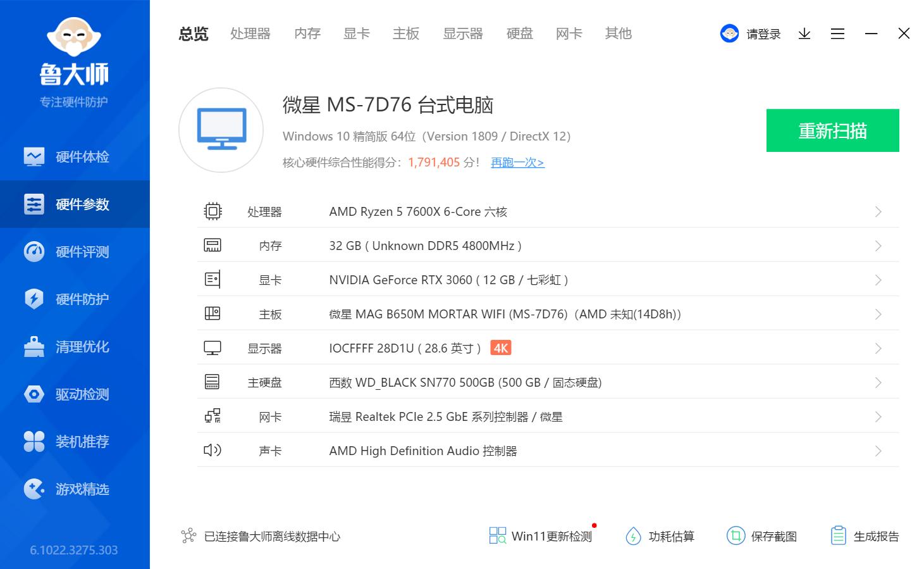Switch to the 主板 tab
924x569 pixels.
[405, 34]
